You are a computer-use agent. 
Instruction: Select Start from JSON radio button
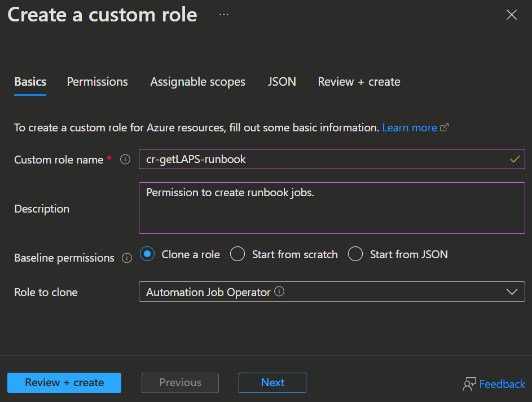coord(355,254)
